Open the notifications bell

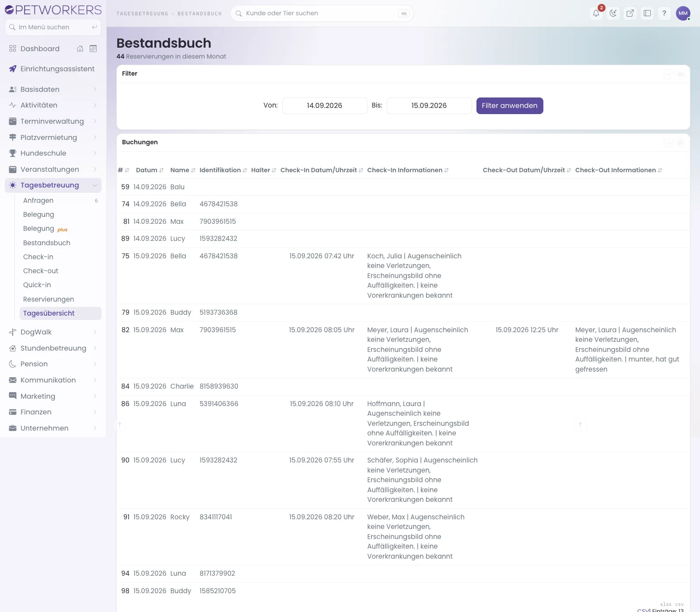[x=596, y=13]
